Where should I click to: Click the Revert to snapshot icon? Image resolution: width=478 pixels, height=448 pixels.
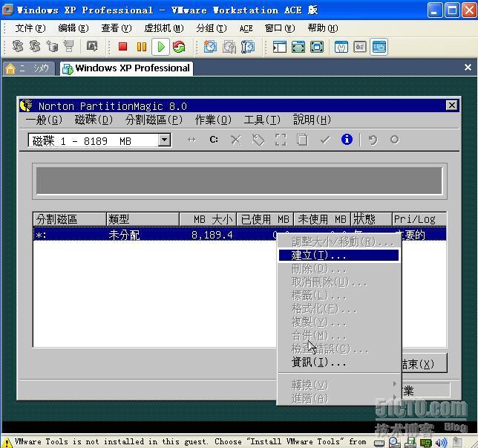click(x=229, y=47)
